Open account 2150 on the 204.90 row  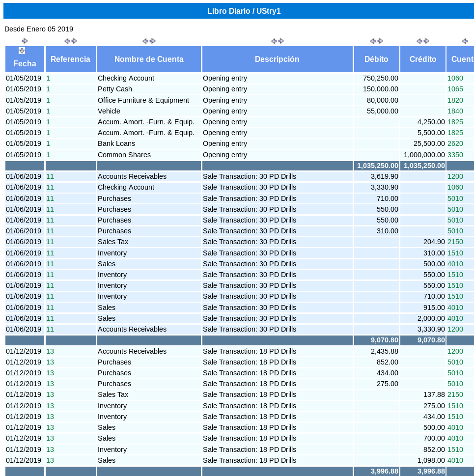[455, 242]
